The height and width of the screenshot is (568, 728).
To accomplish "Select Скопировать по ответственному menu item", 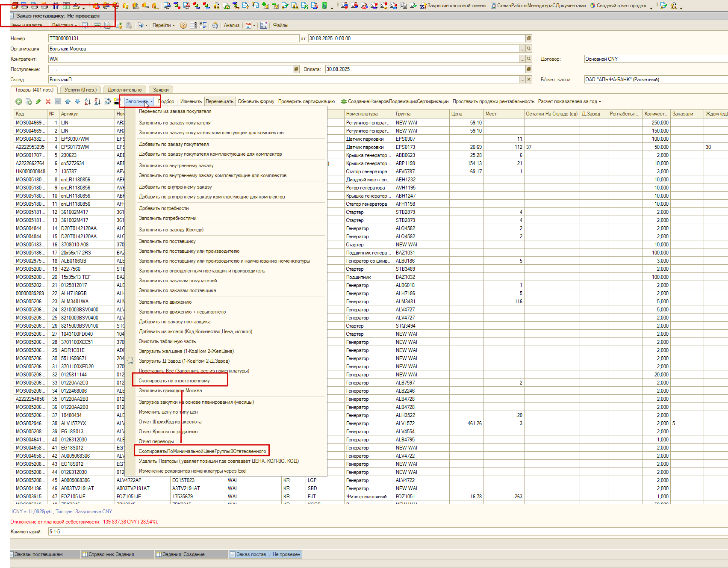I will [174, 381].
